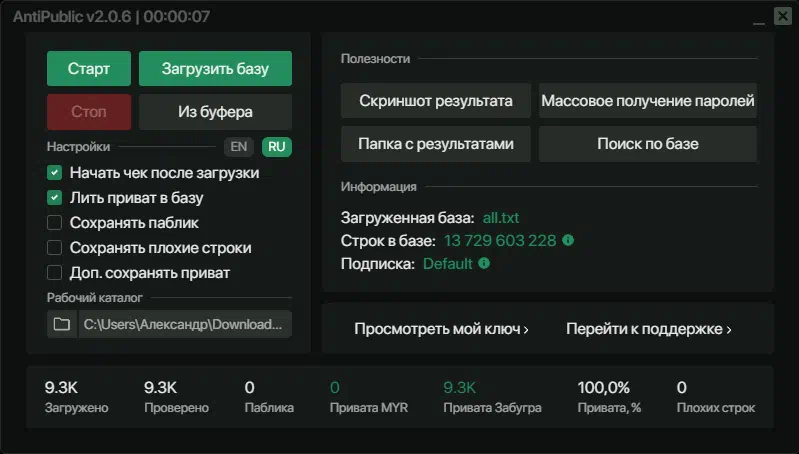Click the Из буфера button
Viewport: 799px width, 454px height.
coord(215,112)
